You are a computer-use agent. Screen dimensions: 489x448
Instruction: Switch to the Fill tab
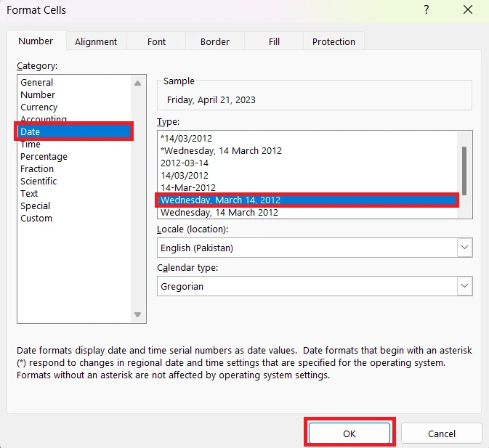pos(274,41)
